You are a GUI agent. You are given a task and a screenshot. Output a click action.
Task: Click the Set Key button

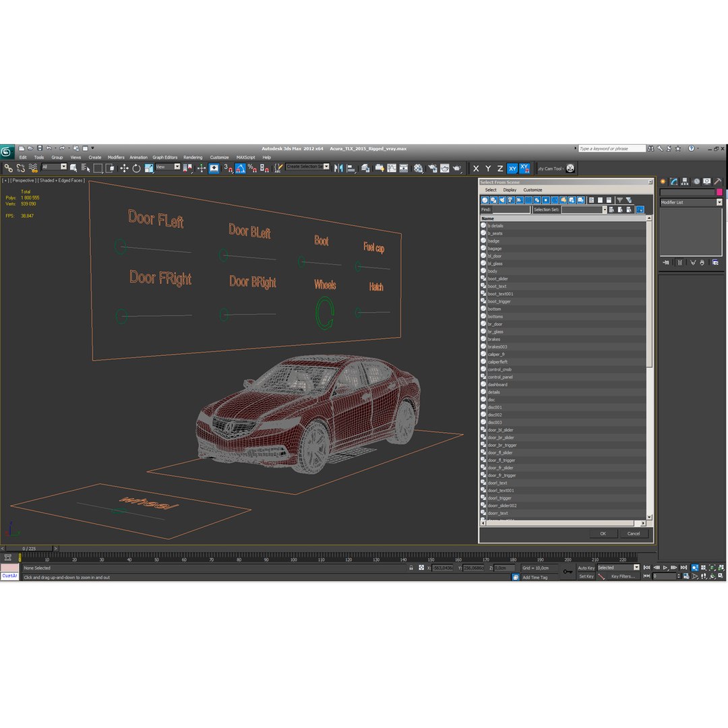tap(586, 576)
